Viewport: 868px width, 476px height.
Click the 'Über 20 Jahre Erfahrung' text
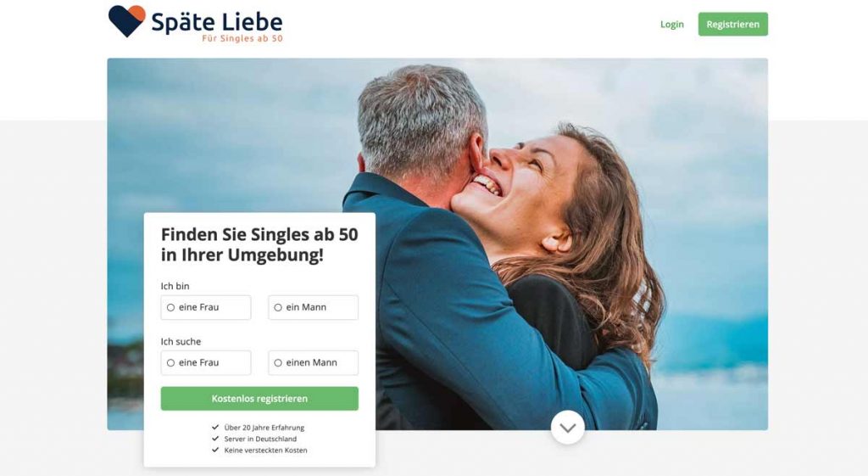pos(264,428)
